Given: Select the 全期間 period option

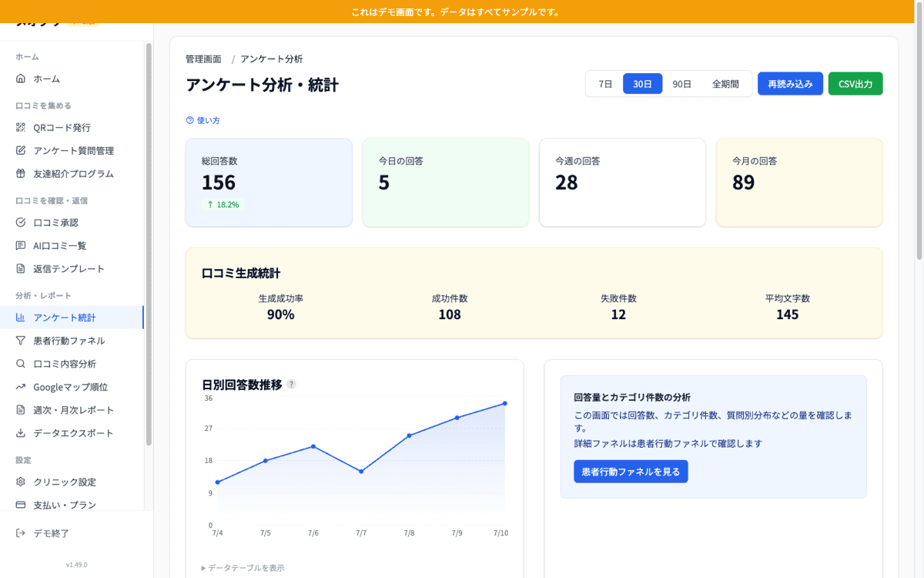Looking at the screenshot, I should pos(725,84).
